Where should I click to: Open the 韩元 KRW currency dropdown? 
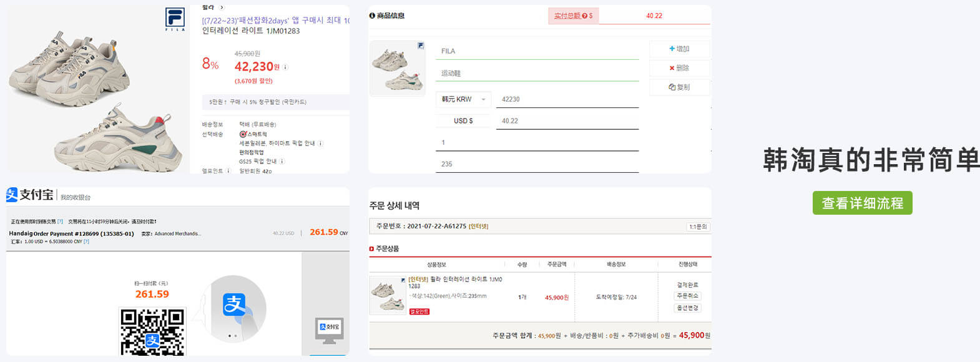(463, 99)
